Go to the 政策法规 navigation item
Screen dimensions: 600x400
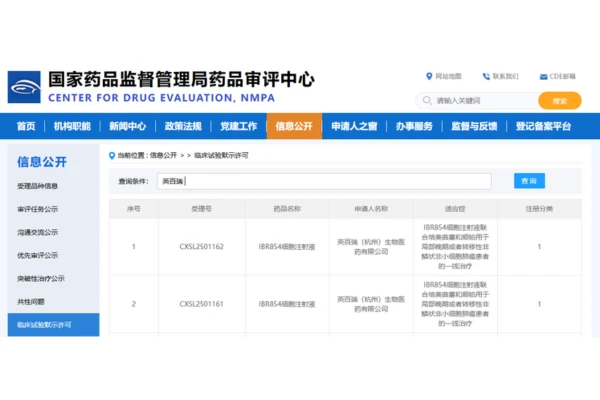[183, 126]
